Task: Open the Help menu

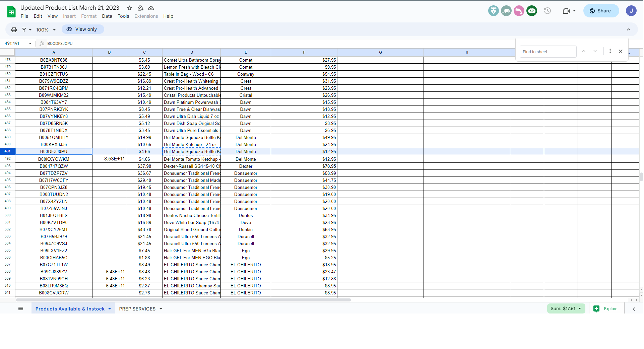Action: point(168,16)
